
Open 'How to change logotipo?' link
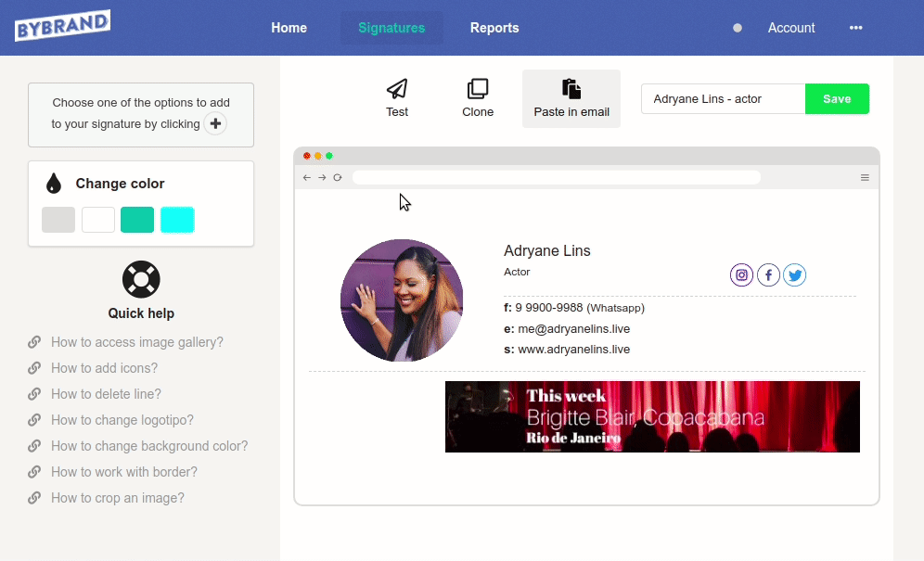pos(122,420)
